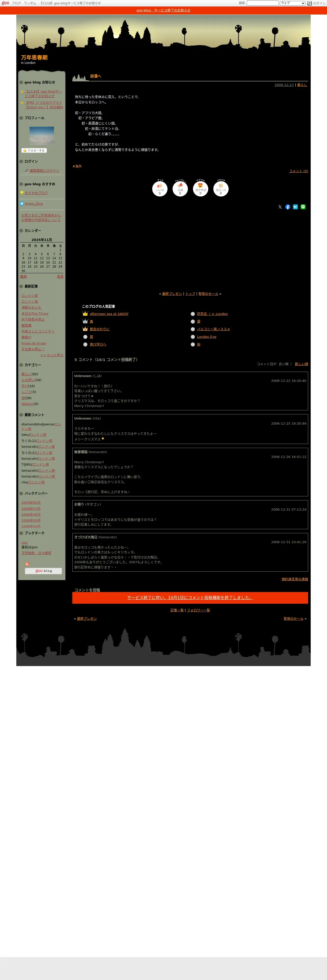
Task: Open the red service termination notice banner
Action: (x=163, y=10)
